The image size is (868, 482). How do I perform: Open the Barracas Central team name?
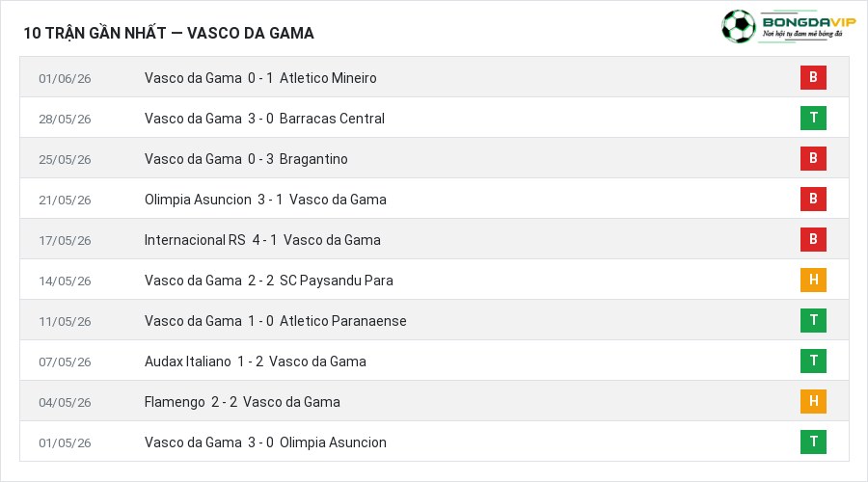click(x=332, y=119)
